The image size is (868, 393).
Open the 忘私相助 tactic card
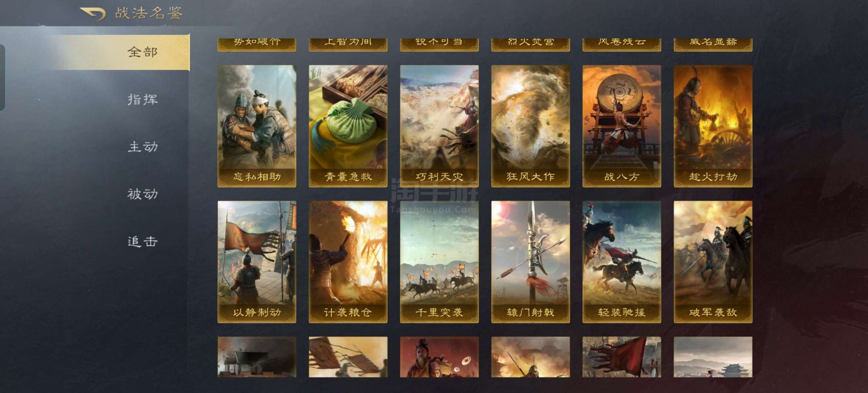pyautogui.click(x=257, y=126)
